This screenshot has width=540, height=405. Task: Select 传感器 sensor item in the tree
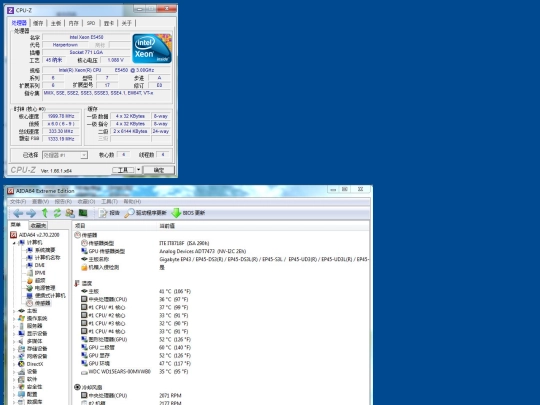39,303
